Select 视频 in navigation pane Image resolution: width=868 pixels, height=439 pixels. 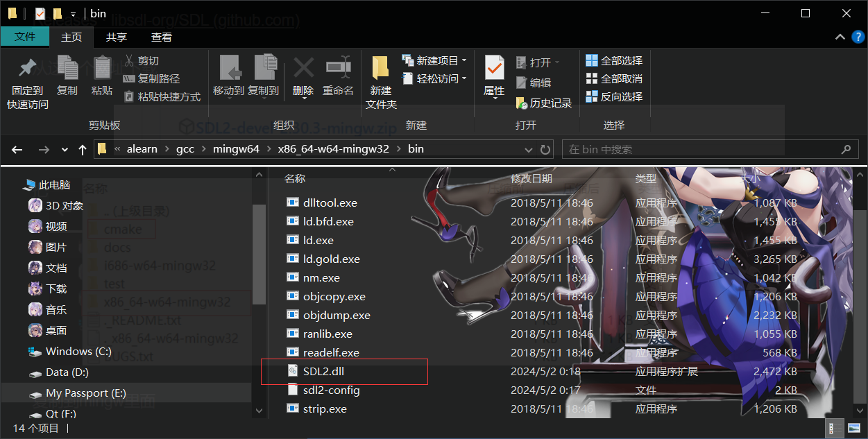click(x=56, y=227)
